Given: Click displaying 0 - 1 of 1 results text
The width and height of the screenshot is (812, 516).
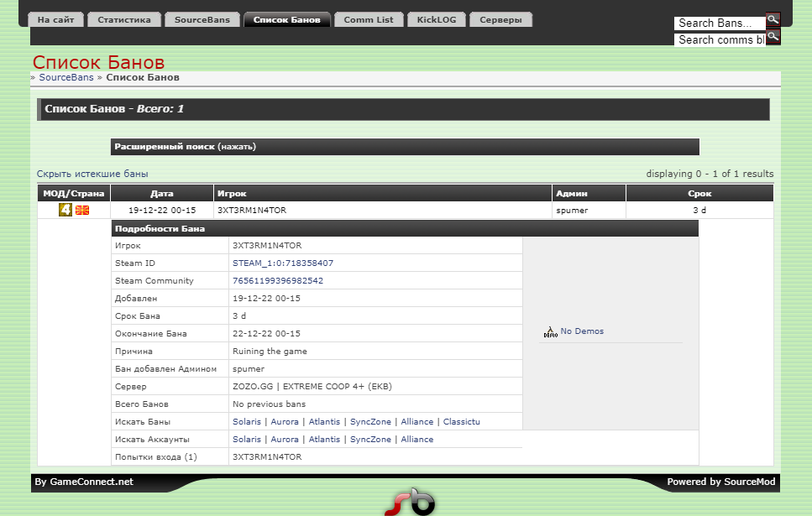Looking at the screenshot, I should [x=710, y=174].
